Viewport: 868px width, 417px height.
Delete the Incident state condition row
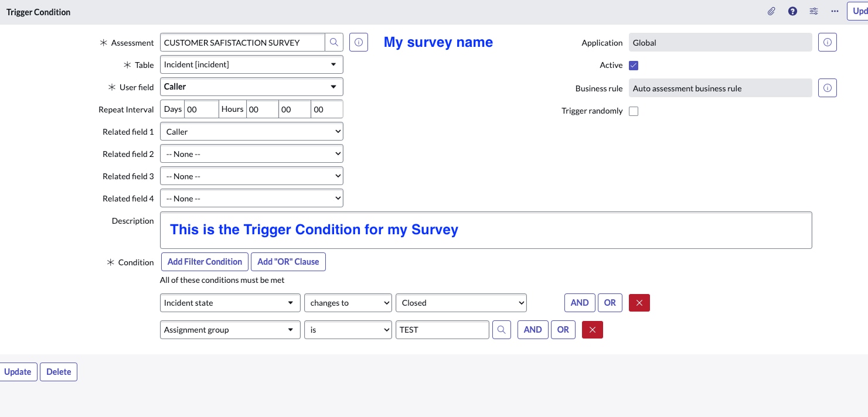click(x=639, y=303)
